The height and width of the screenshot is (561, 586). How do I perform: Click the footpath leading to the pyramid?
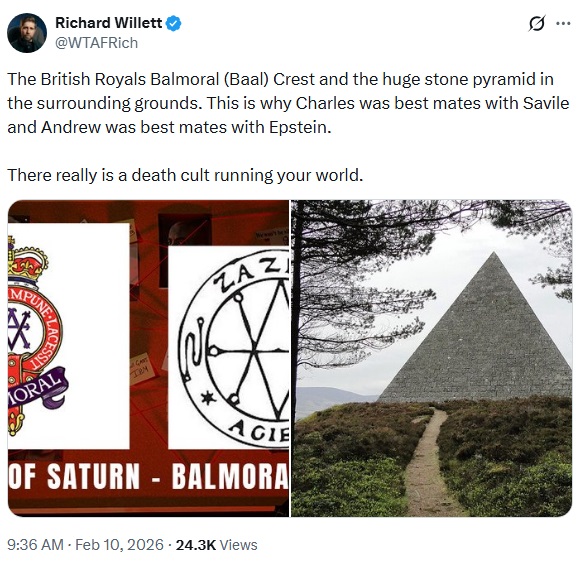426,463
